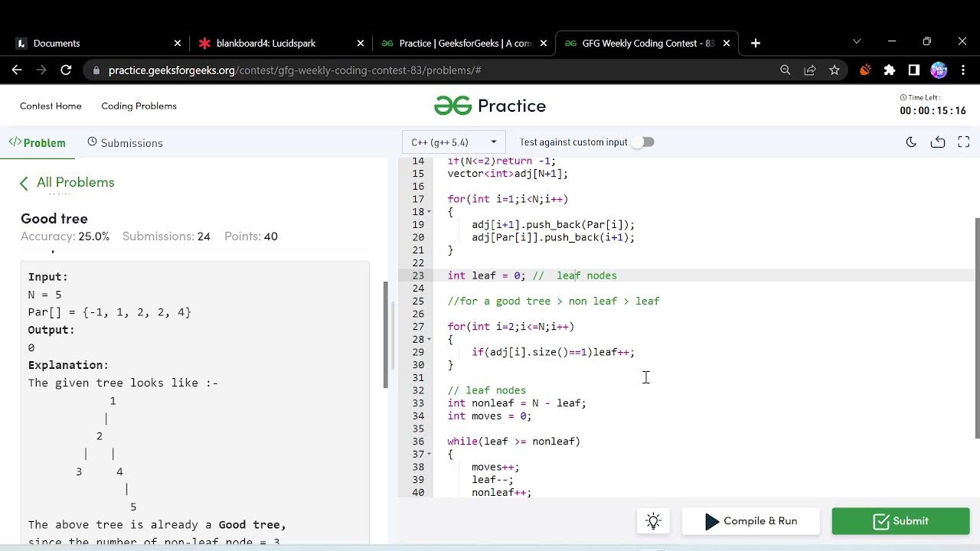This screenshot has height=551, width=980.
Task: Click the Compile & Run button
Action: coord(750,521)
